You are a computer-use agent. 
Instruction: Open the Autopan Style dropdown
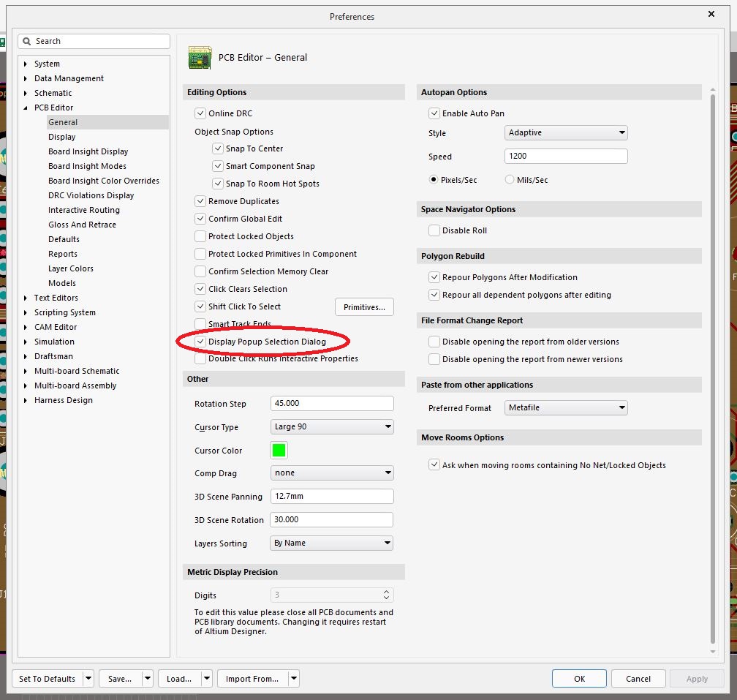click(x=566, y=132)
